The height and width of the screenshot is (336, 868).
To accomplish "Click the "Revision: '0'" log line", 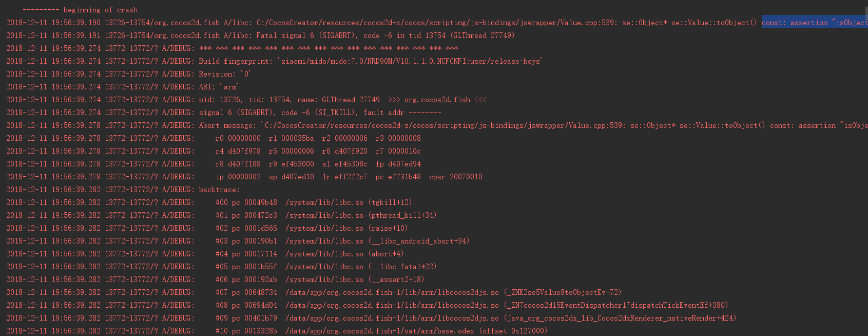I will click(x=225, y=74).
